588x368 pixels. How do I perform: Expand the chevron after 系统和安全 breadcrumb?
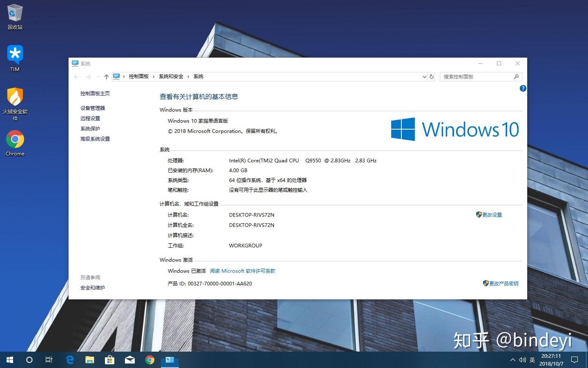[x=188, y=76]
